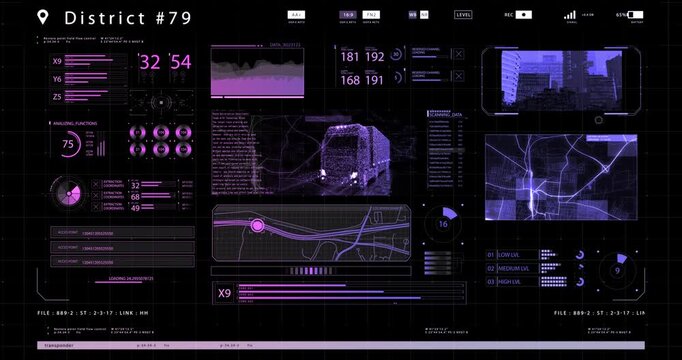Select the AA+ button in top bar
Viewport: 682px width, 360px height.
click(x=296, y=15)
